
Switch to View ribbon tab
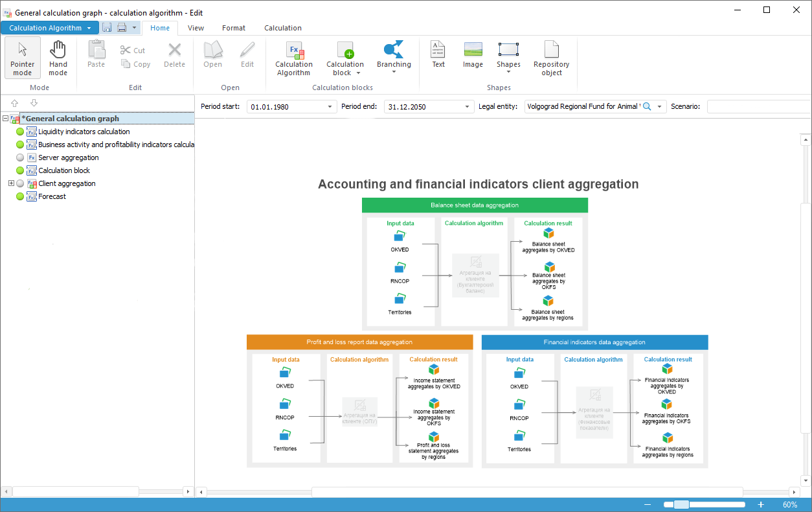(196, 28)
